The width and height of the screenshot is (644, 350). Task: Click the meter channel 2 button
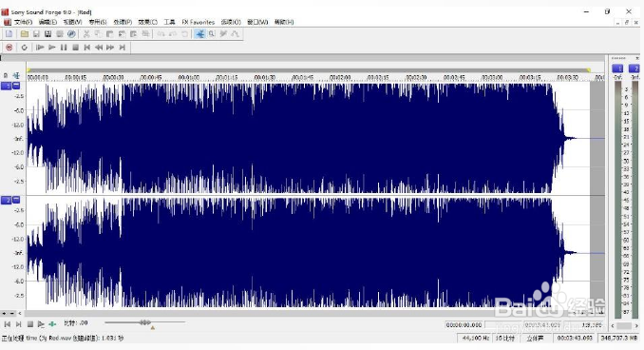point(635,68)
